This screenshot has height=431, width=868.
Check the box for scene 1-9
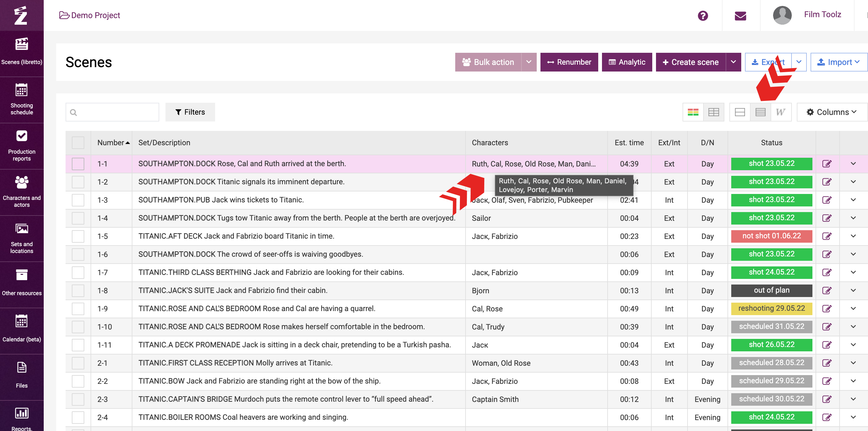tap(78, 309)
